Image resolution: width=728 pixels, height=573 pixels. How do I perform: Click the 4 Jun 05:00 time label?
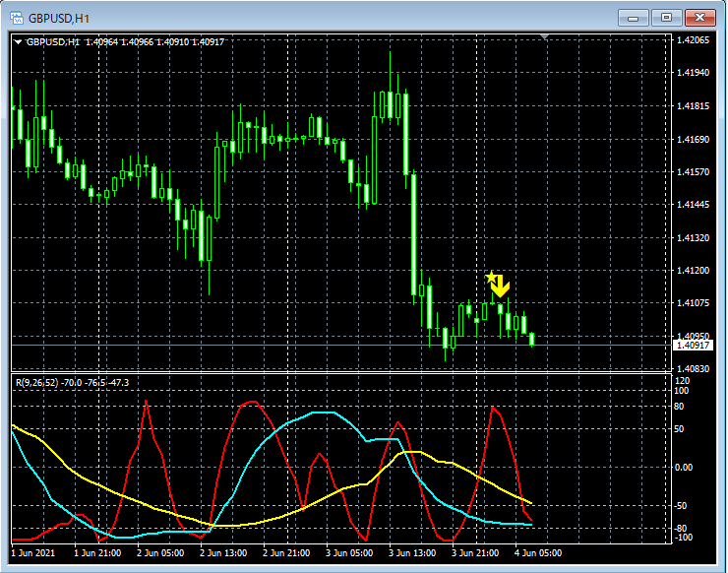(538, 553)
